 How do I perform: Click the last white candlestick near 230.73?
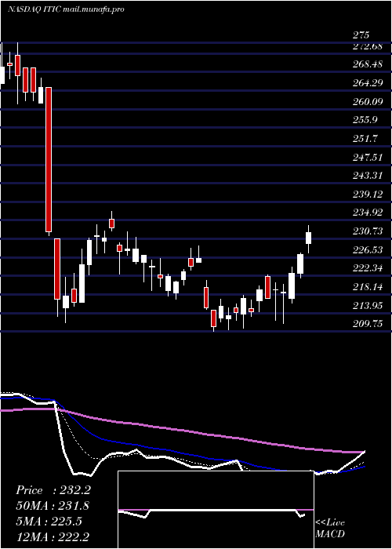click(308, 238)
